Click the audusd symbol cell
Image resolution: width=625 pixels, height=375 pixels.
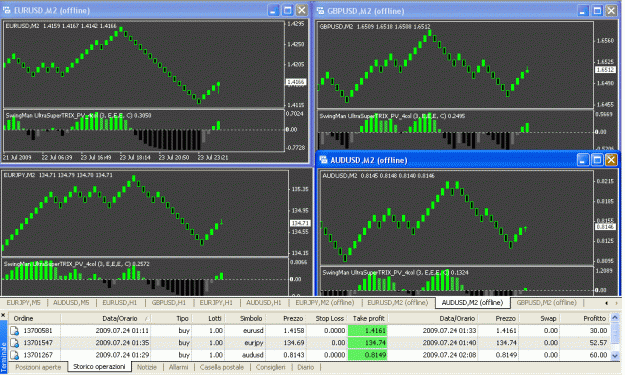pos(253,355)
